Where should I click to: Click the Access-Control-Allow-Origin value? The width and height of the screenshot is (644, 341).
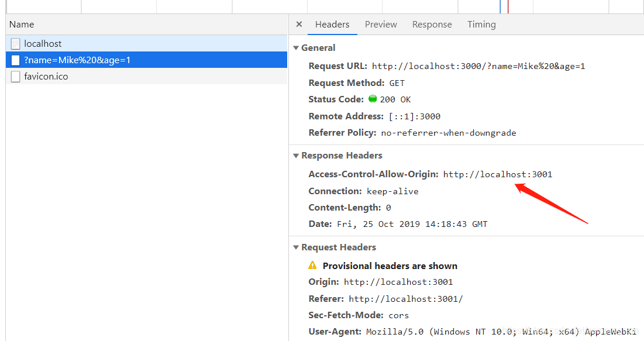pyautogui.click(x=498, y=174)
